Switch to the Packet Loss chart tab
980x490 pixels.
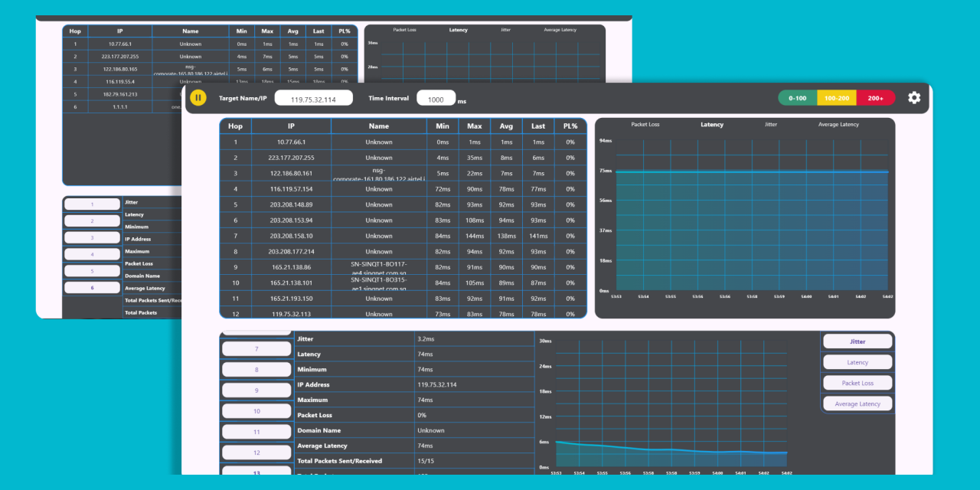tap(647, 124)
